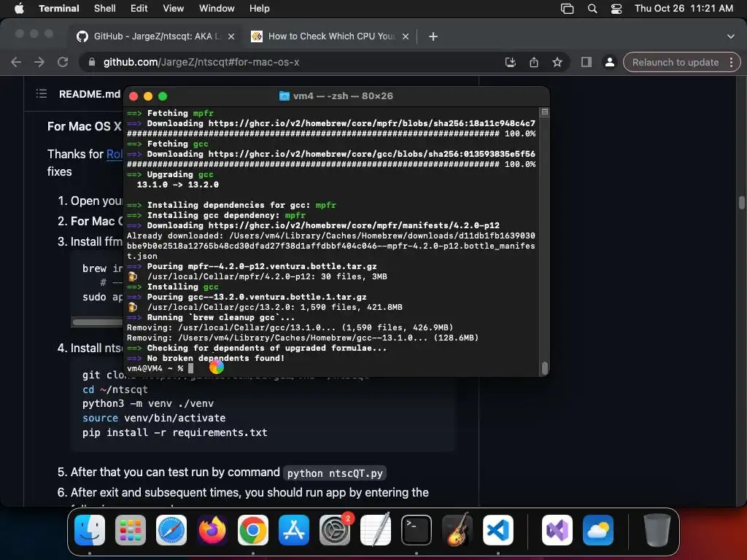Open the Edit menu

coord(139,8)
